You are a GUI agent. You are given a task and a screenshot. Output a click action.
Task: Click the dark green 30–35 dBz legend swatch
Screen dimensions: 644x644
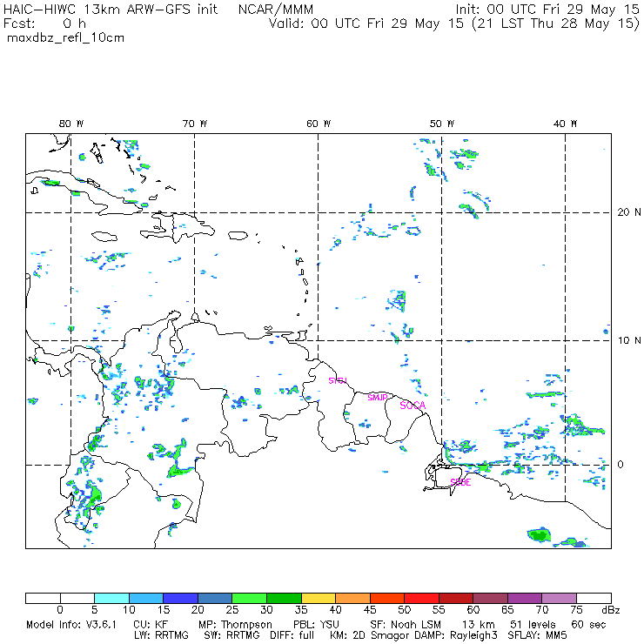tap(284, 598)
